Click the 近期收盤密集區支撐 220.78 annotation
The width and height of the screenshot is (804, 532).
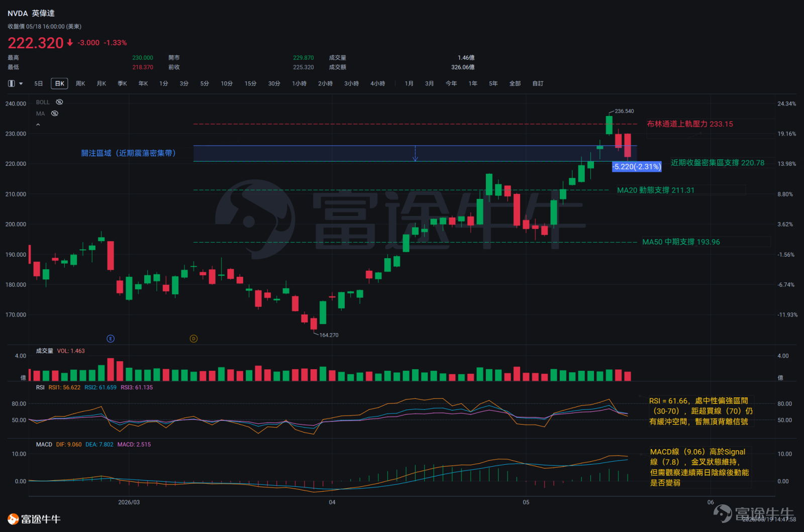coord(718,163)
